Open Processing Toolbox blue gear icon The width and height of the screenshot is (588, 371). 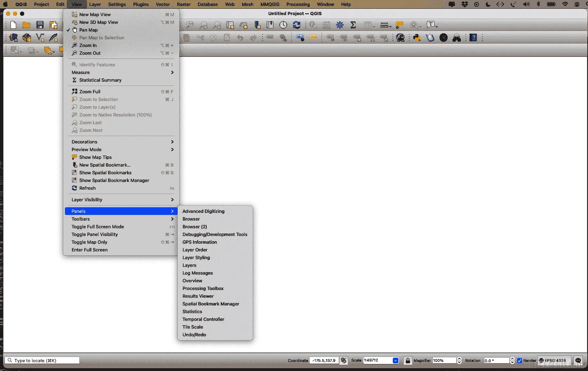click(340, 25)
